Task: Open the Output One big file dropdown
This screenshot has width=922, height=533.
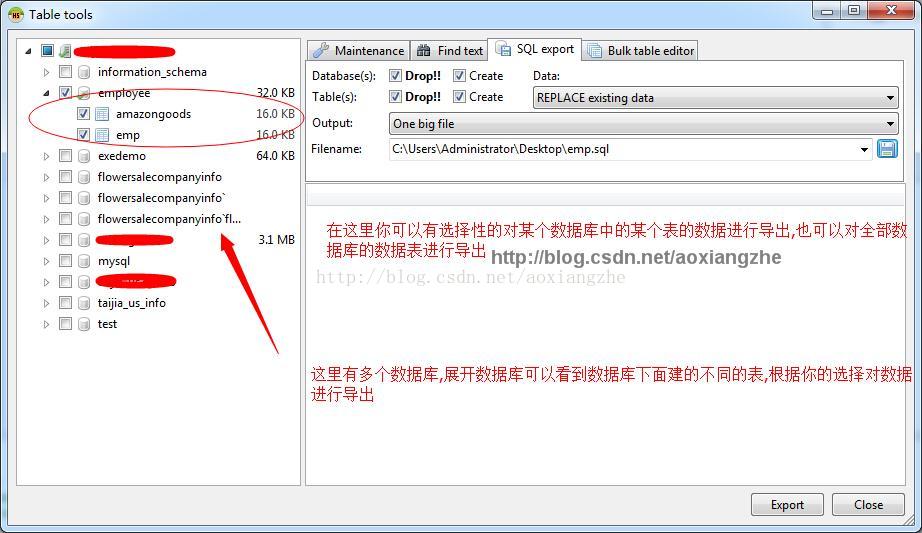Action: point(643,124)
